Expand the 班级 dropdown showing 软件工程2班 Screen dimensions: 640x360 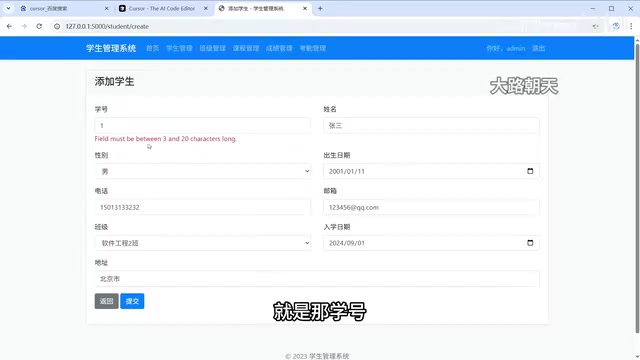coord(202,243)
